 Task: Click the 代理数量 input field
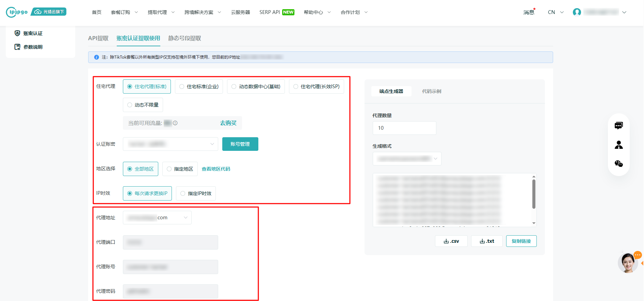click(x=404, y=128)
